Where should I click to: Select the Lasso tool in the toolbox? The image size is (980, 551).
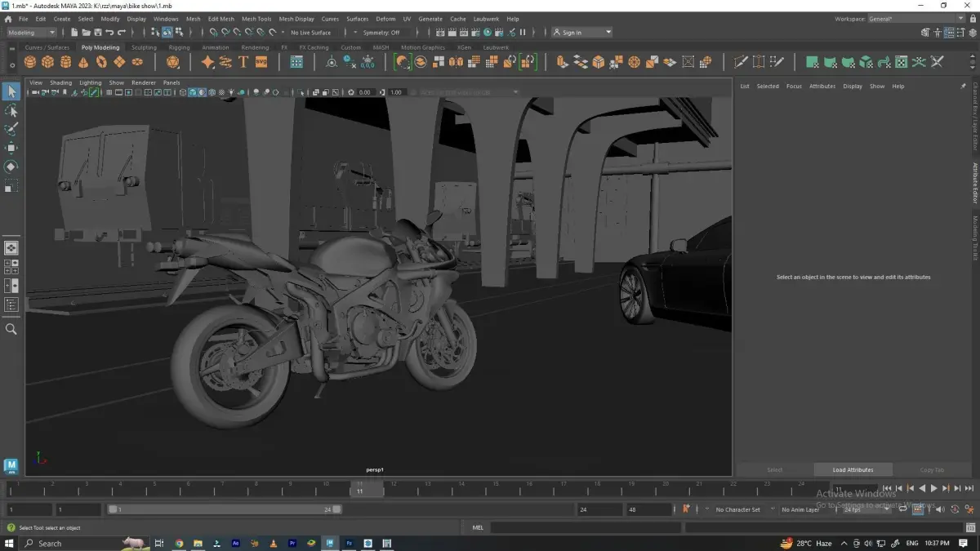(x=11, y=110)
